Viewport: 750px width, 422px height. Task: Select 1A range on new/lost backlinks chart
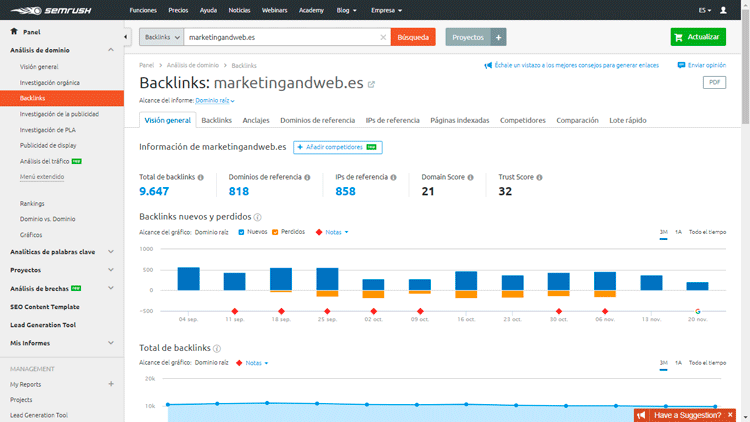678,232
